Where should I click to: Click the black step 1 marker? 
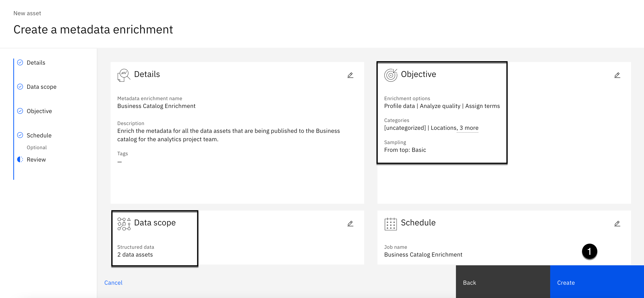(x=589, y=251)
